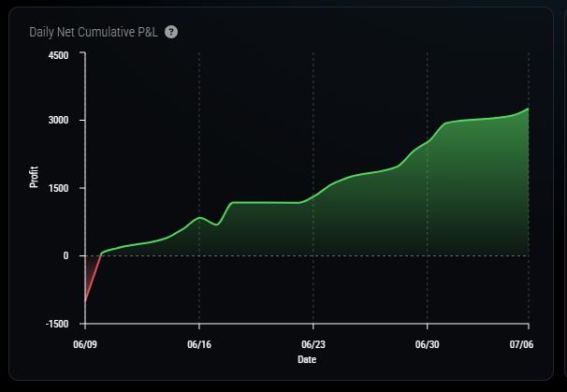The image size is (567, 392).
Task: Select the 06/23 date label
Action: (313, 344)
